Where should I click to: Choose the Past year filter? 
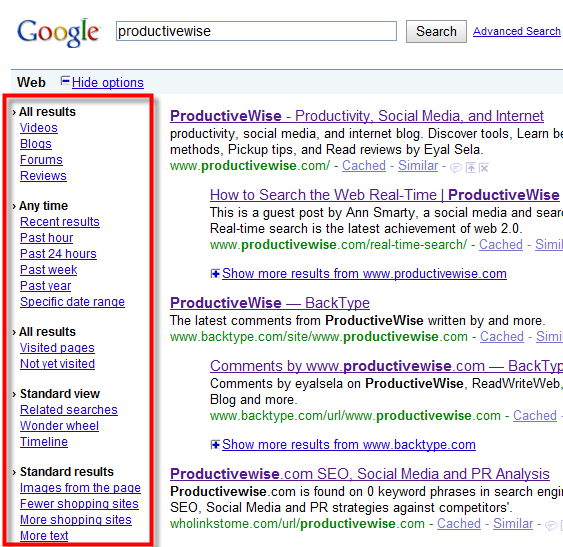click(x=46, y=286)
